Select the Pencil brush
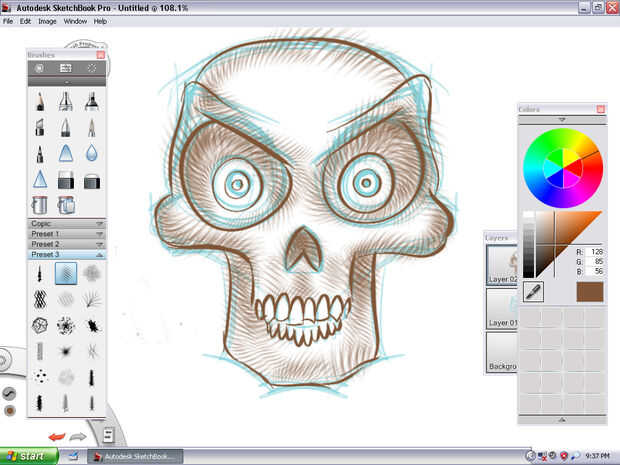Image resolution: width=620 pixels, height=465 pixels. click(40, 101)
